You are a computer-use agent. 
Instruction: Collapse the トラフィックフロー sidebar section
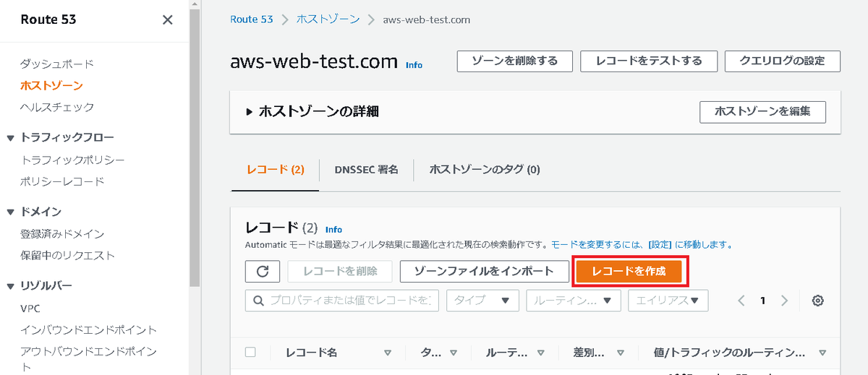[x=10, y=137]
